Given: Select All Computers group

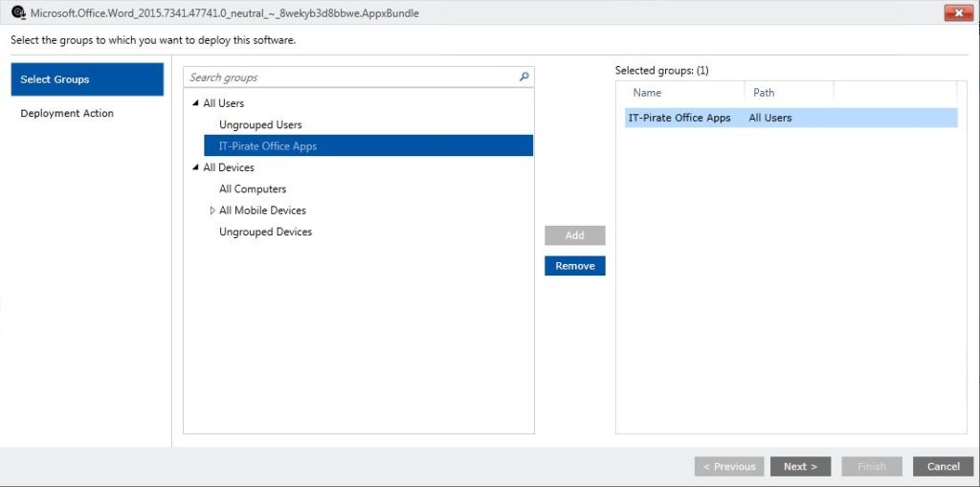Looking at the screenshot, I should pos(253,188).
